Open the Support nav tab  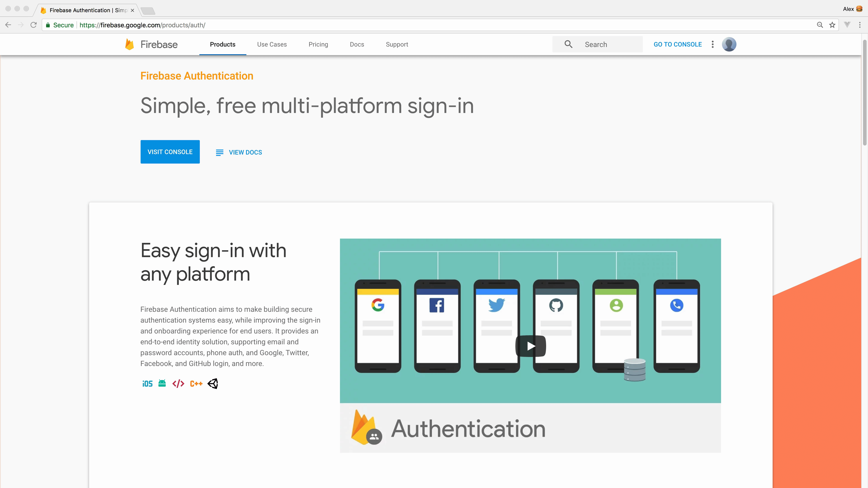397,45
